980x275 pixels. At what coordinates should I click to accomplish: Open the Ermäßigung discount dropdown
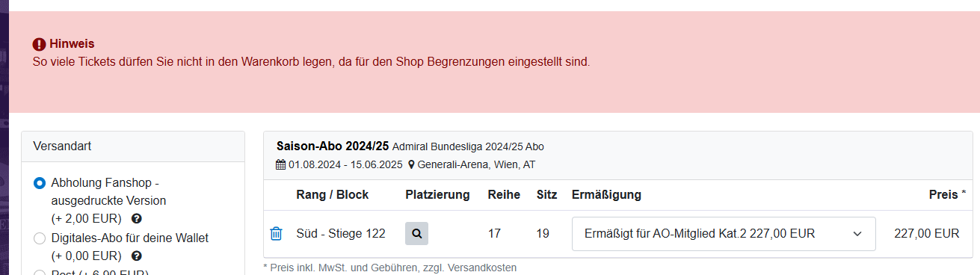[724, 234]
